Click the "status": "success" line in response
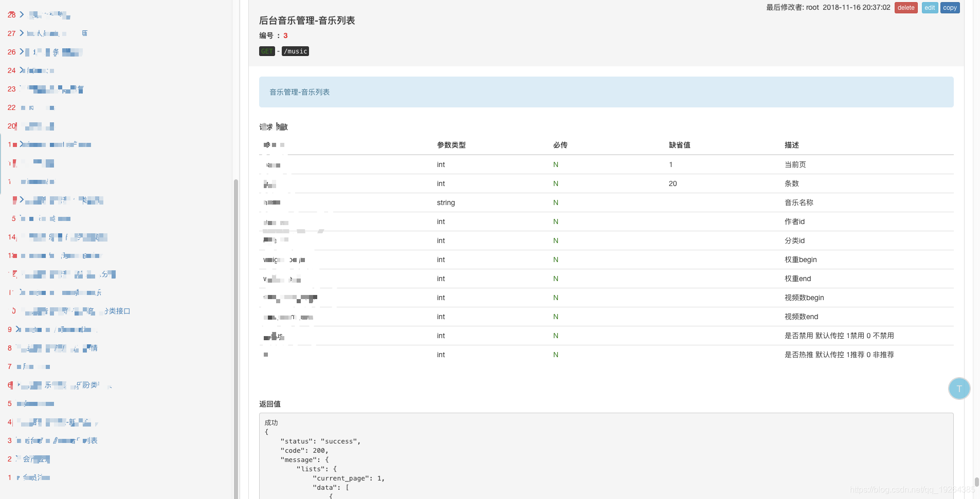This screenshot has height=499, width=980. 320,441
